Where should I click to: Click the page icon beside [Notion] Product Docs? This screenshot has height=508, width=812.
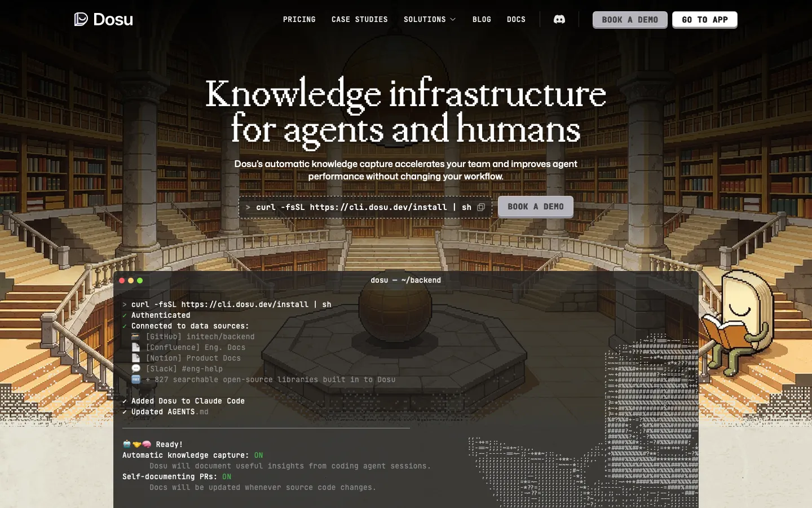tap(135, 358)
